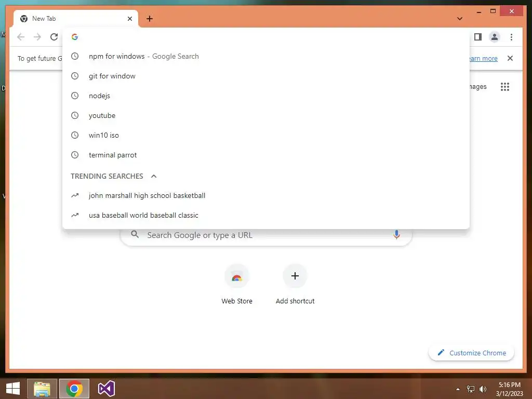
Task: Open the Web Store shortcut
Action: pos(237,284)
